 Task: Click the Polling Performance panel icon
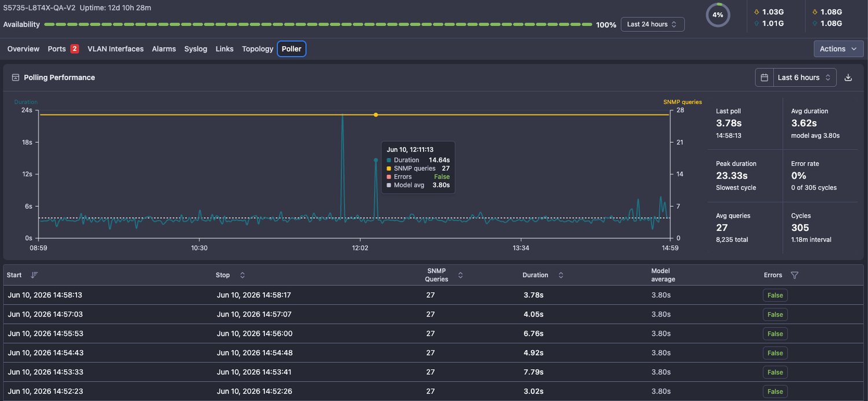(16, 78)
